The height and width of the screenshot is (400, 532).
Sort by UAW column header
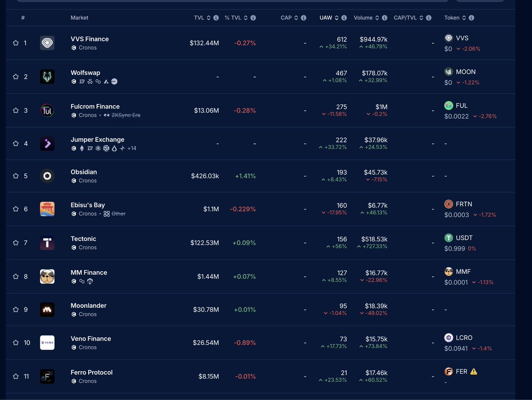coord(329,18)
